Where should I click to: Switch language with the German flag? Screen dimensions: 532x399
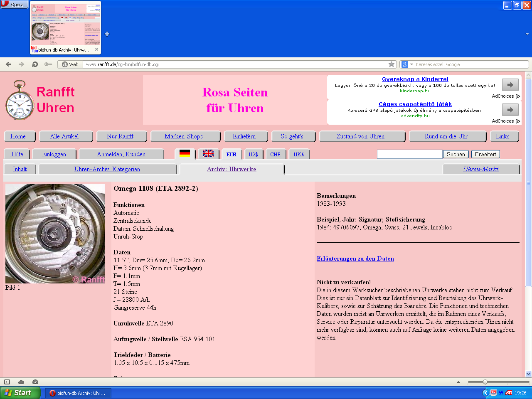[x=185, y=153]
